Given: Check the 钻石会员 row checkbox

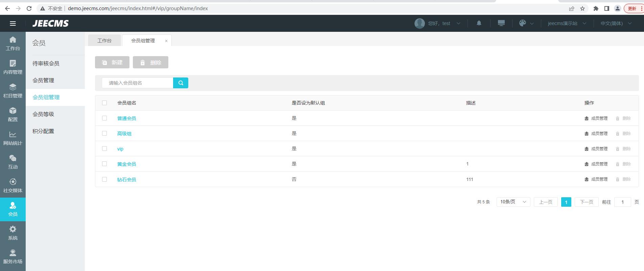Looking at the screenshot, I should (104, 179).
